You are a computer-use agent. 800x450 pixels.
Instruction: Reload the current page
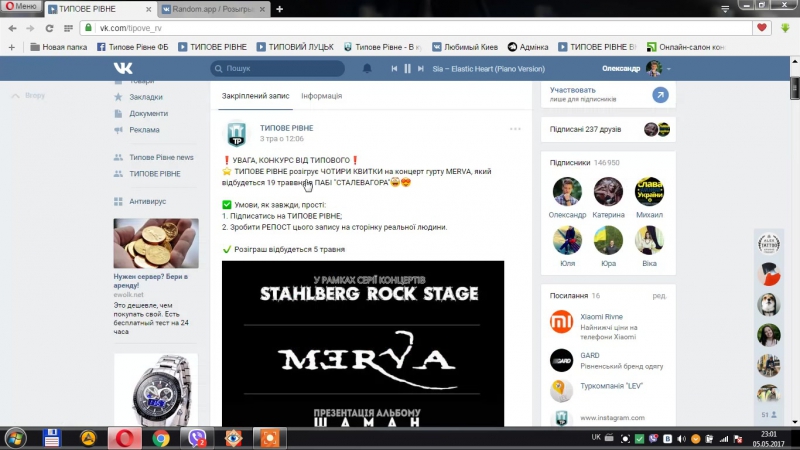[x=49, y=29]
